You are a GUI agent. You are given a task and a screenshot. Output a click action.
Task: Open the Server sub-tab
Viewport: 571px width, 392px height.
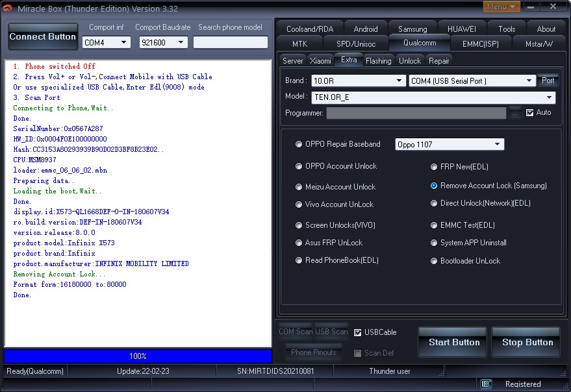(x=293, y=61)
